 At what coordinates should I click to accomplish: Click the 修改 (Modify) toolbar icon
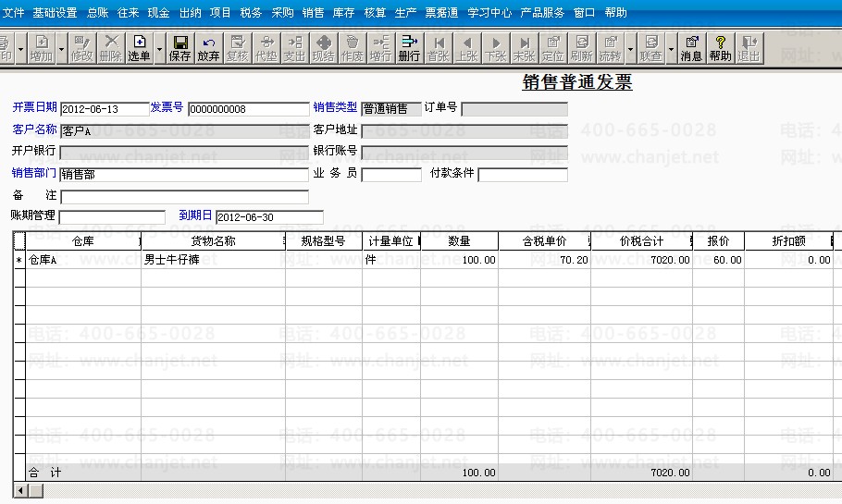pyautogui.click(x=81, y=48)
